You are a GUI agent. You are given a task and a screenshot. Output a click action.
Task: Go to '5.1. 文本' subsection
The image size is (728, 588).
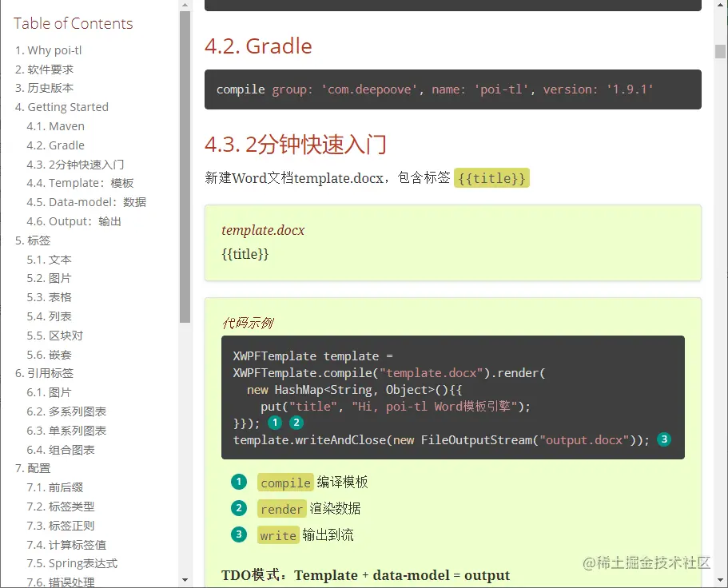pyautogui.click(x=49, y=260)
